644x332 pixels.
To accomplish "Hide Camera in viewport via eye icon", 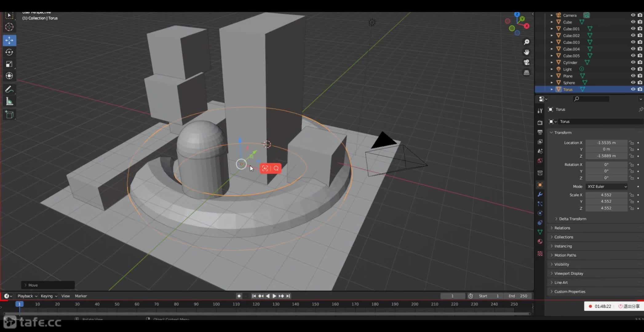I will (633, 15).
